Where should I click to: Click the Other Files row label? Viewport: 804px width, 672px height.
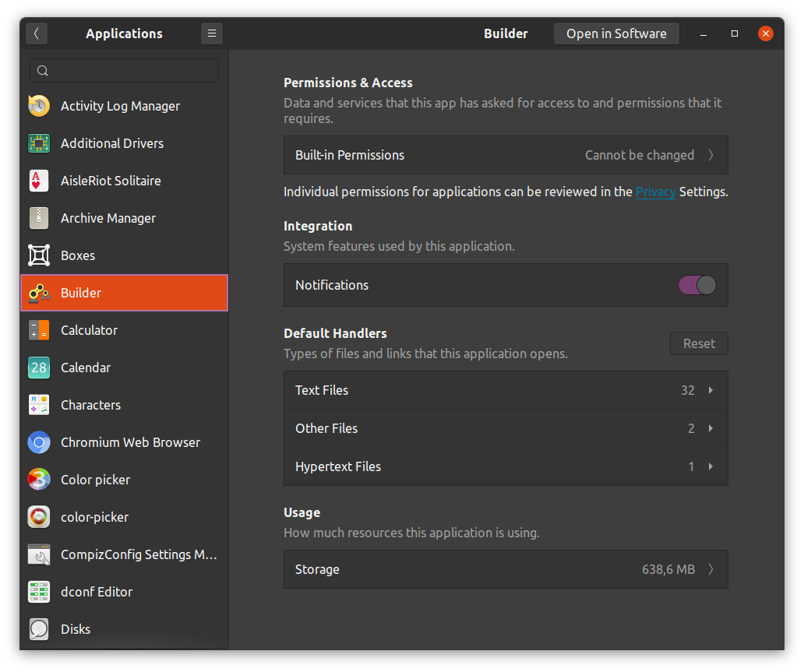[326, 428]
